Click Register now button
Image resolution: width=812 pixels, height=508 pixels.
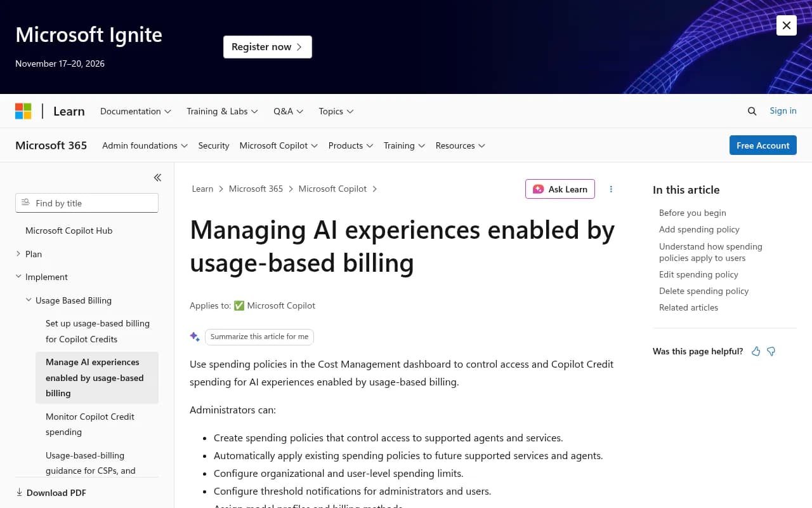point(268,47)
